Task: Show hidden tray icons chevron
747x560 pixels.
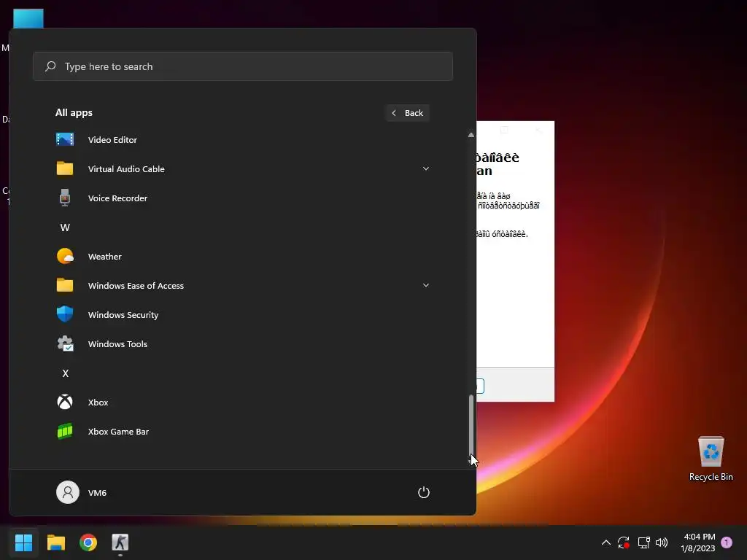Action: (x=606, y=542)
